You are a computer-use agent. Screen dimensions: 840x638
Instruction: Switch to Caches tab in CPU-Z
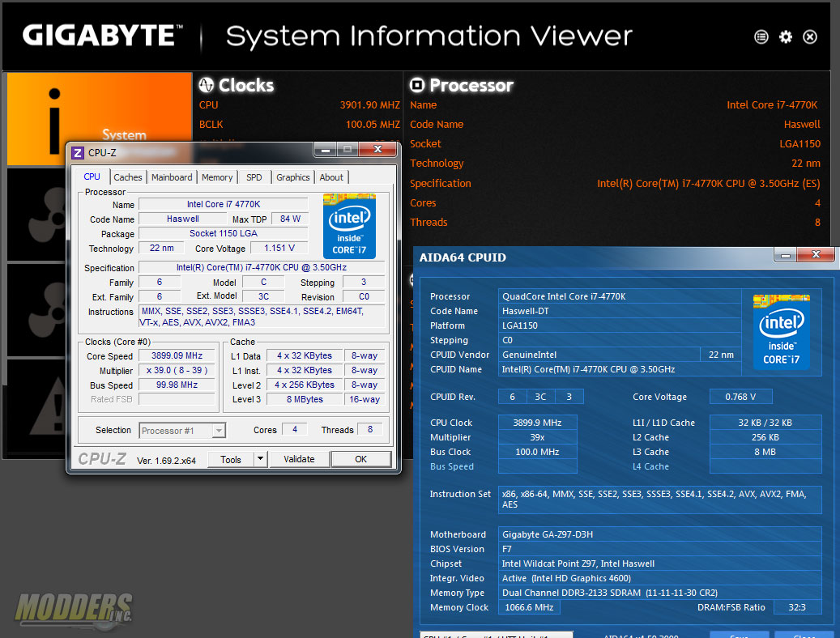[x=127, y=177]
